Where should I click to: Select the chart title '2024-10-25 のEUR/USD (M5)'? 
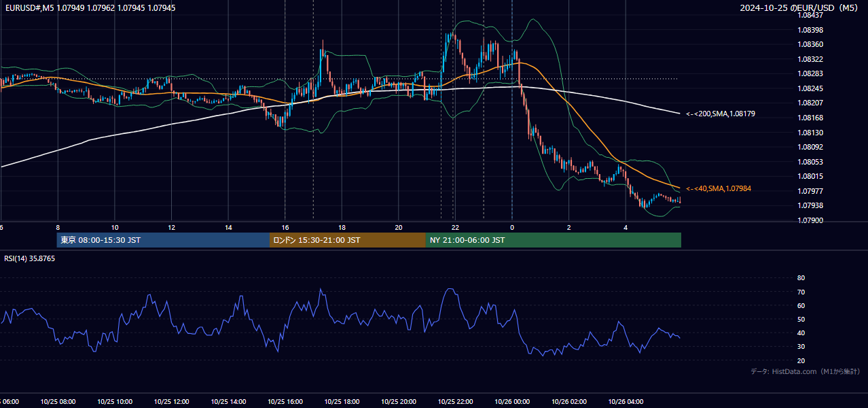pyautogui.click(x=799, y=8)
